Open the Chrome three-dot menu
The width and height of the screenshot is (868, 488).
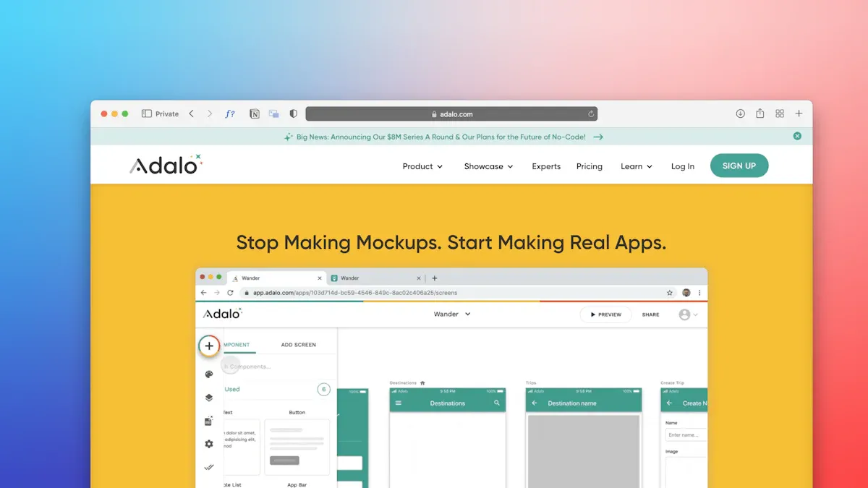tap(699, 293)
